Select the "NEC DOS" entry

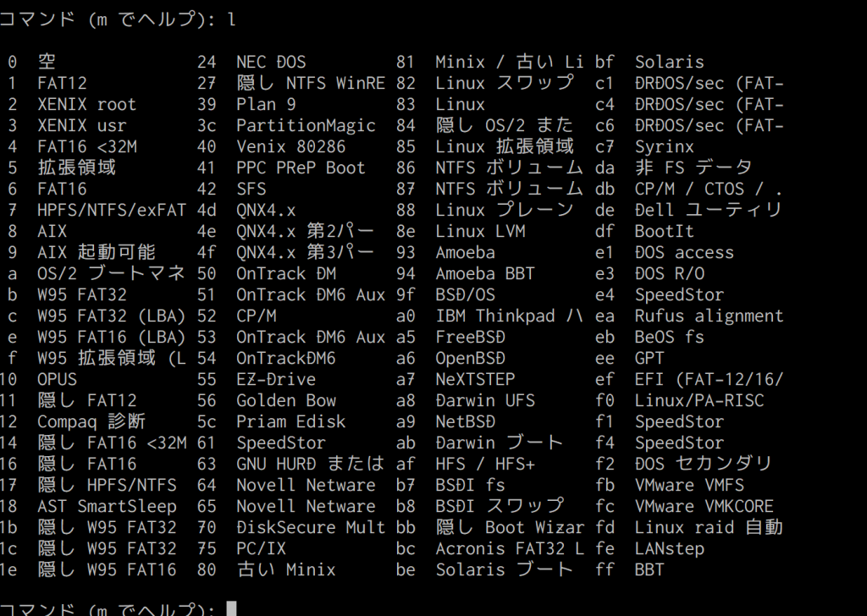point(271,62)
